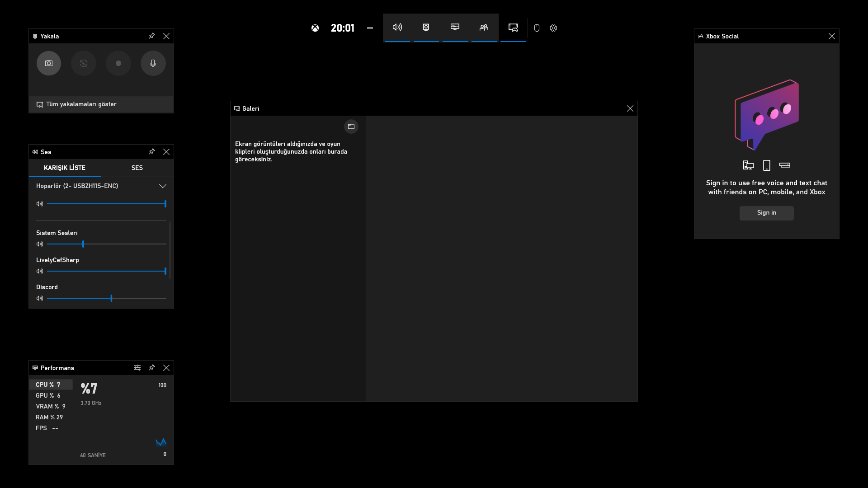Click Tüm yakalamaları göster
Screen dimensions: 868x488
click(x=81, y=104)
